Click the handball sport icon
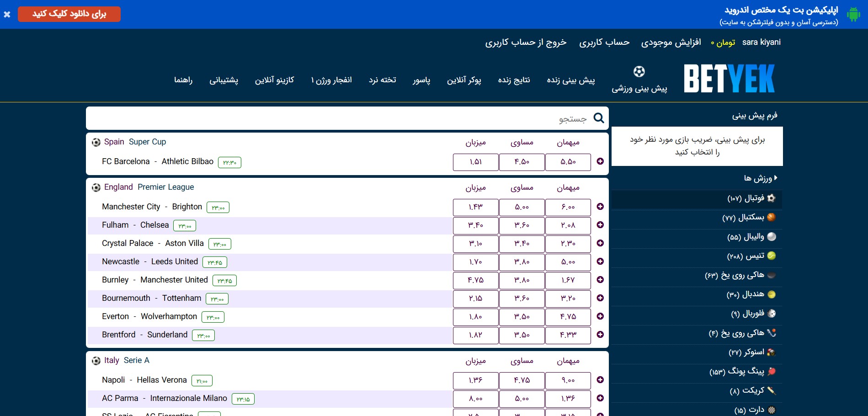The width and height of the screenshot is (868, 416). point(771,295)
